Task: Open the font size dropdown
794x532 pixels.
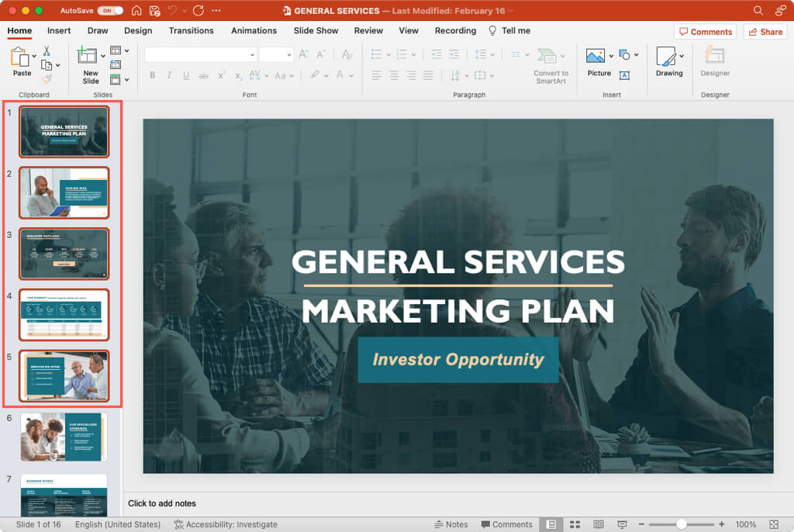Action: tap(288, 54)
